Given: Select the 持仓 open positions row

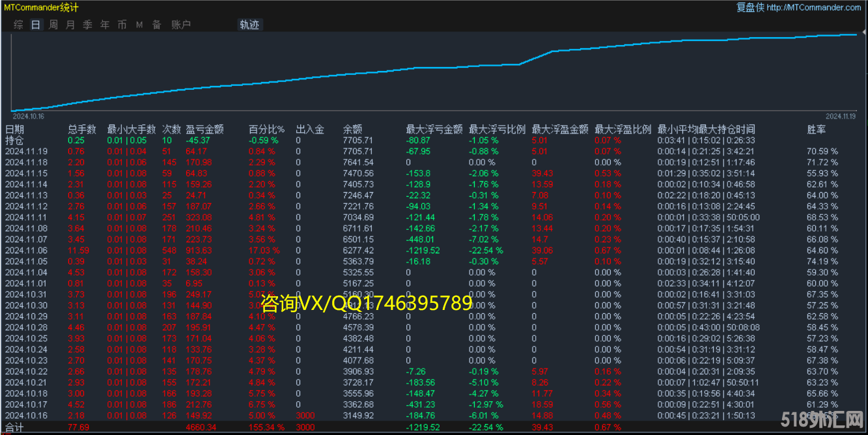Looking at the screenshot, I should (14, 140).
